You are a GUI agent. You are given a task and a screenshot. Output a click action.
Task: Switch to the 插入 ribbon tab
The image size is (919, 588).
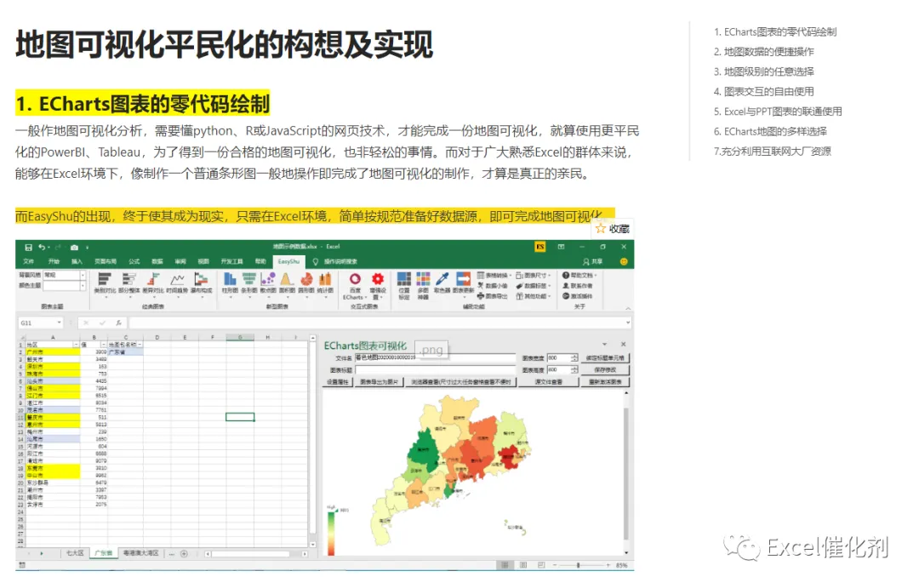pos(77,261)
